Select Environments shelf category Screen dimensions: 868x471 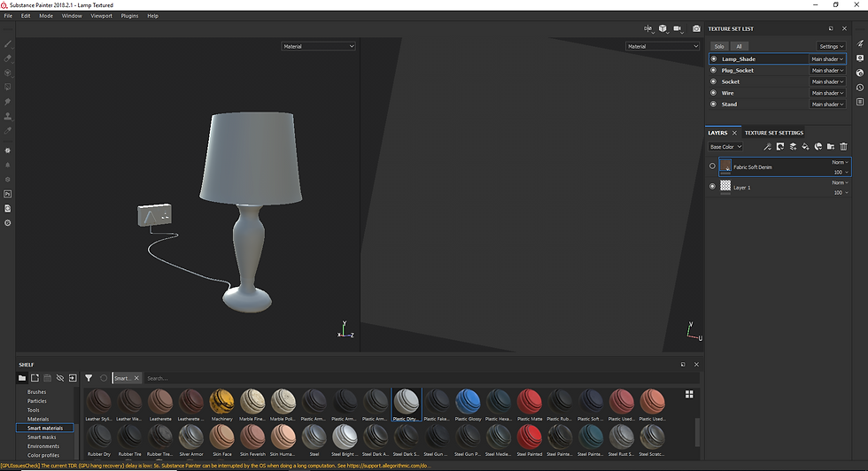(x=43, y=446)
